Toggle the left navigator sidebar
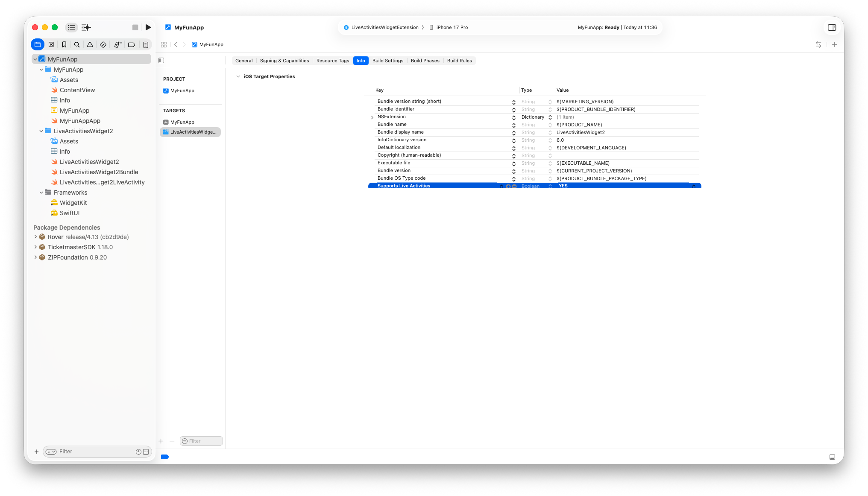This screenshot has width=868, height=496. pyautogui.click(x=161, y=60)
